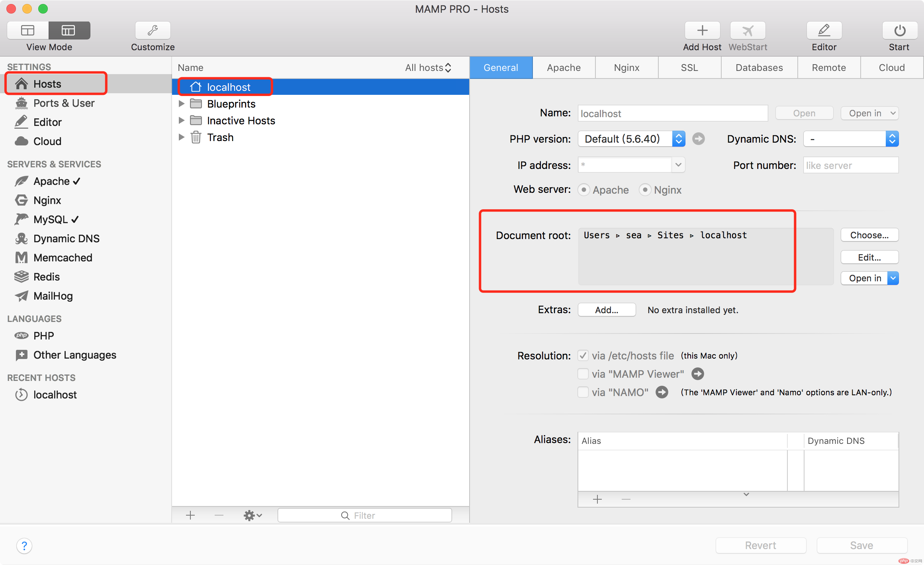
Task: Click the arrow icon beside MAMP Viewer
Action: coord(697,374)
